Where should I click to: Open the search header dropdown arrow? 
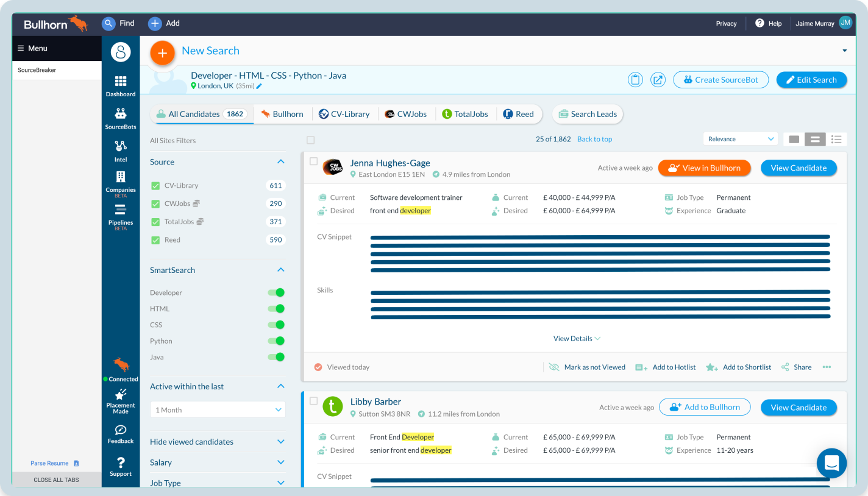pos(845,51)
